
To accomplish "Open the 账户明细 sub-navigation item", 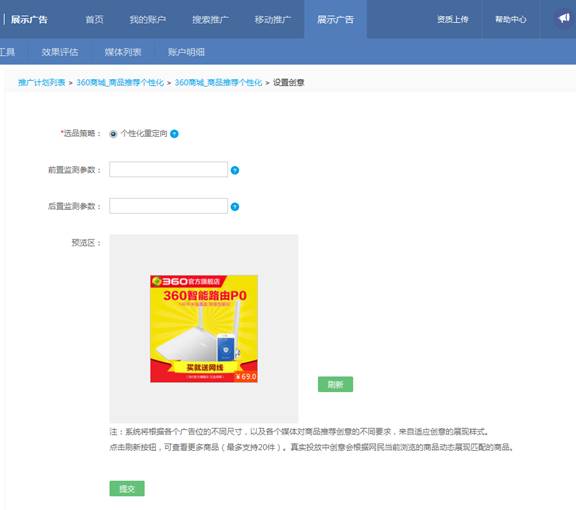I will (186, 52).
